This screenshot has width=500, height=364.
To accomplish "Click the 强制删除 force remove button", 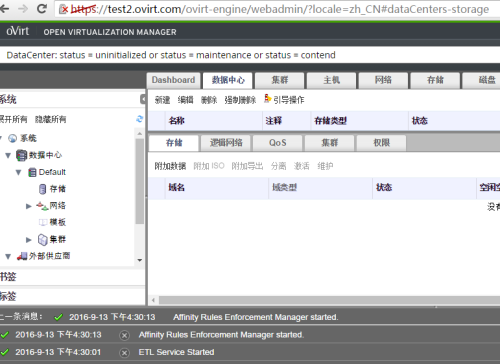I will pos(240,100).
